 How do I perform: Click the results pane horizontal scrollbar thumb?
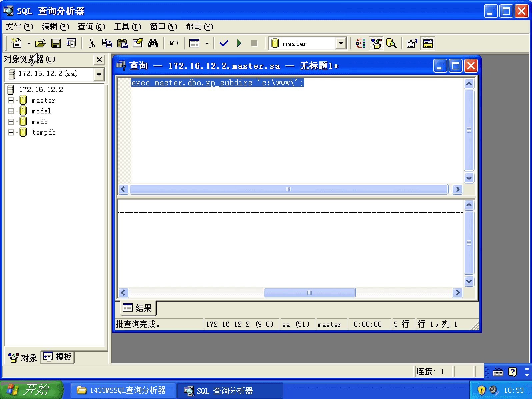point(310,293)
